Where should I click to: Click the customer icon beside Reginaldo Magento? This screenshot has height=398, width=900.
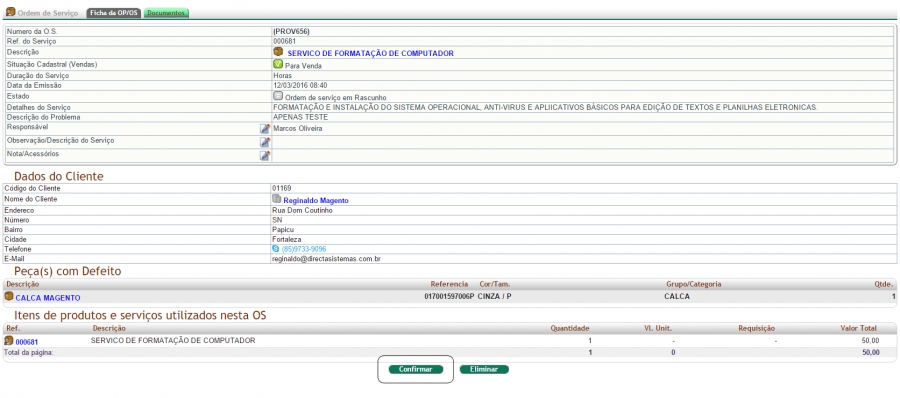tap(277, 199)
